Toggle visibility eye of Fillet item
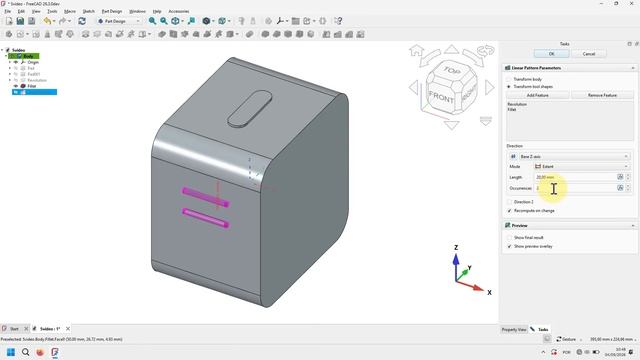Viewport: 640px width, 360px height. tap(16, 86)
